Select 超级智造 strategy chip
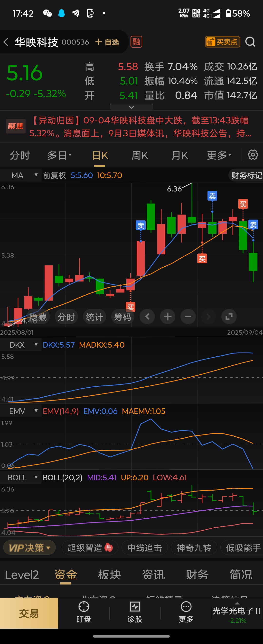 pos(90,548)
